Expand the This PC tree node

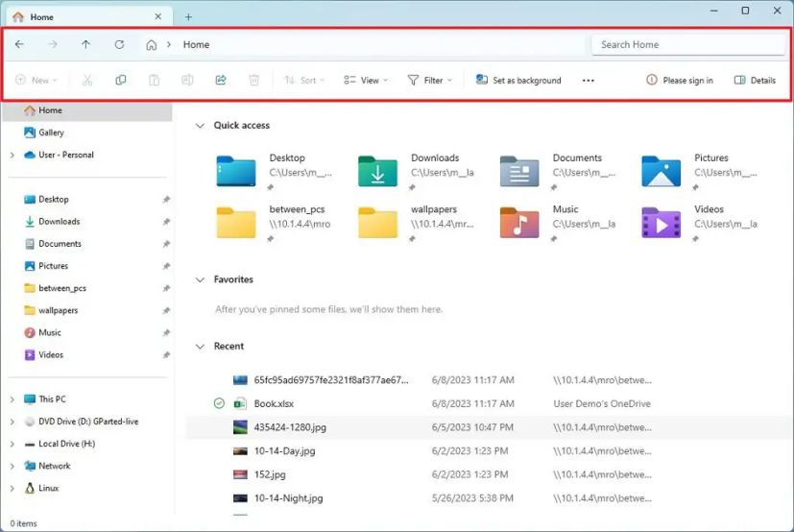tap(12, 399)
